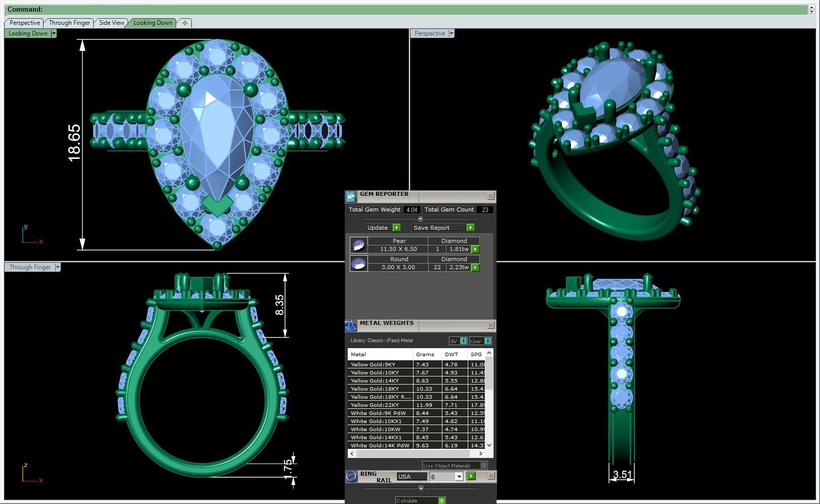
Task: Click the pear gem thumbnail icon
Action: point(359,245)
